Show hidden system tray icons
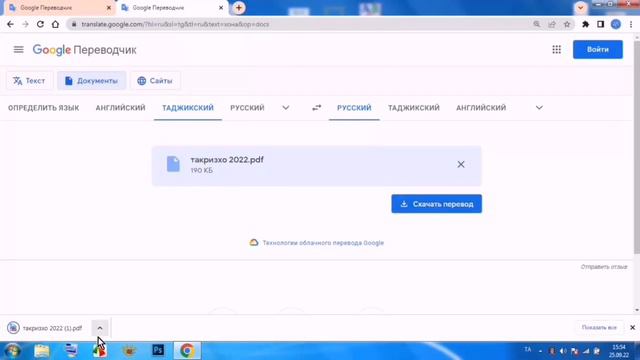 pyautogui.click(x=540, y=351)
